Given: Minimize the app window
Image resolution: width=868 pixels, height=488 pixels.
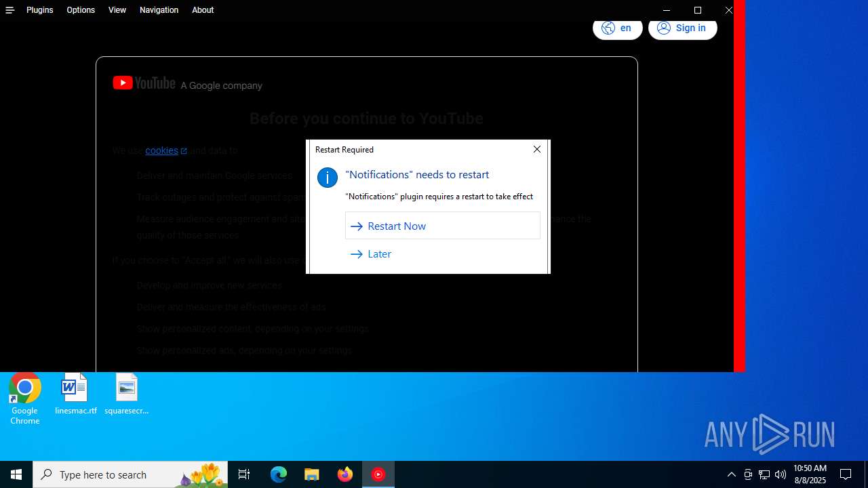Looking at the screenshot, I should click(x=667, y=10).
